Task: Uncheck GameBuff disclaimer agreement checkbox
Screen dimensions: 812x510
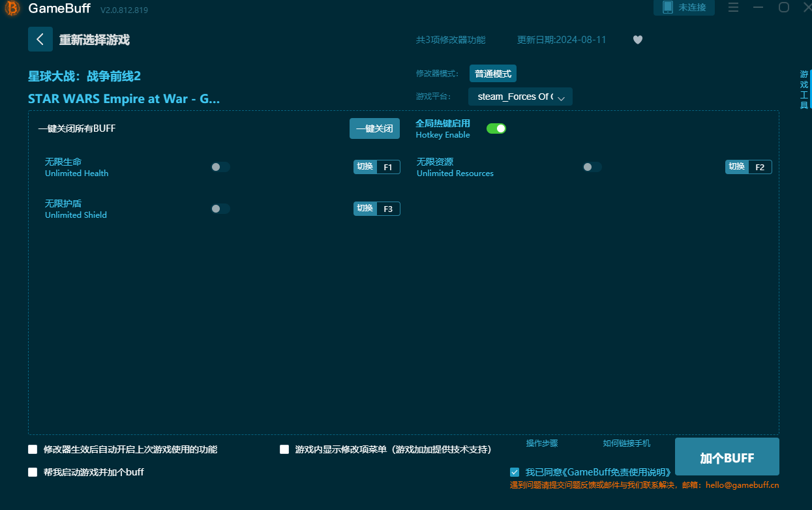Action: pos(515,472)
